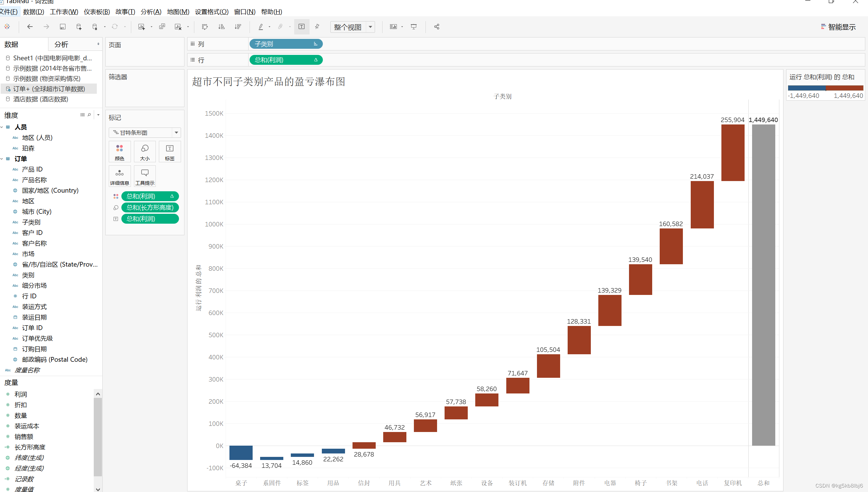Image resolution: width=868 pixels, height=492 pixels.
Task: Select the 酒店数据 data source
Action: click(x=41, y=99)
